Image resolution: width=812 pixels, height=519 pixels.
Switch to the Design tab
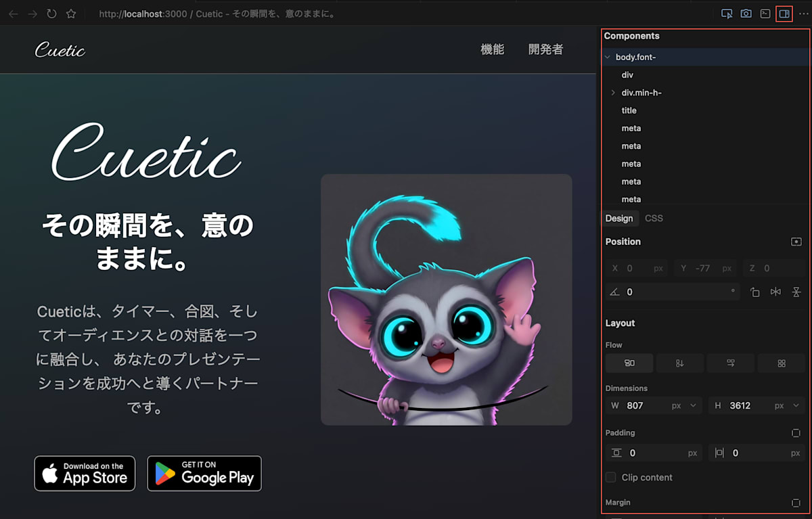[619, 219]
